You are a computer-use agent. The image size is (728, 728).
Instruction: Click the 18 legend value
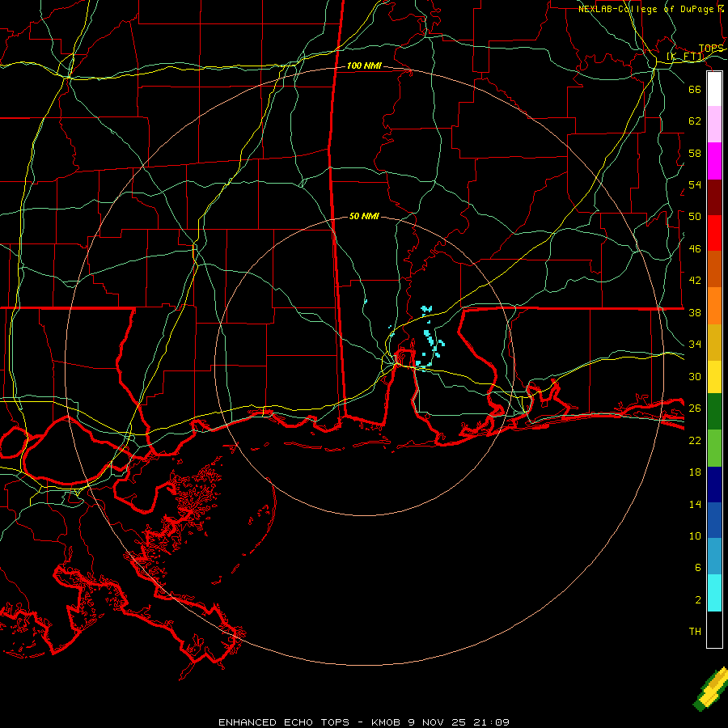(x=695, y=472)
